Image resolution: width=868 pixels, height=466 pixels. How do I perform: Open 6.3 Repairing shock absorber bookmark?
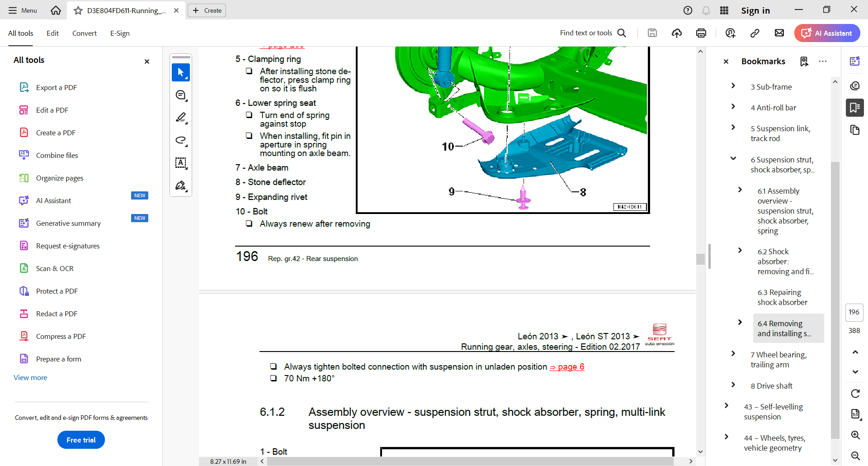point(783,297)
